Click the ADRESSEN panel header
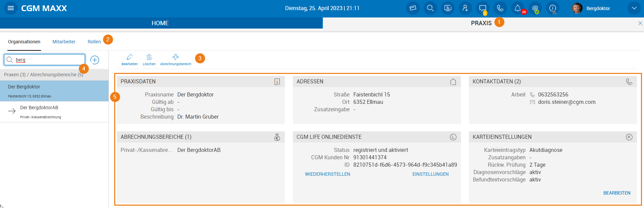Screen dimensions: 644x208 377,82
